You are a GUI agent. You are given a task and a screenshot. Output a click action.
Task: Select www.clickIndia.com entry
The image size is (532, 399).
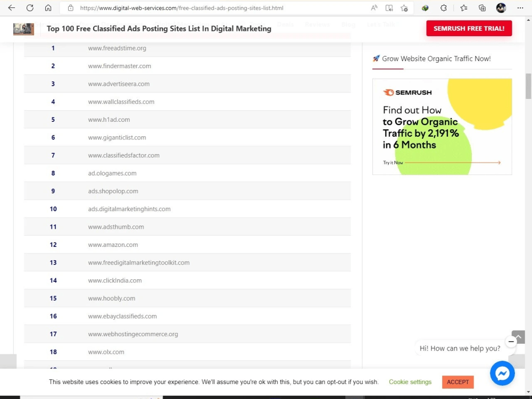[x=115, y=280]
